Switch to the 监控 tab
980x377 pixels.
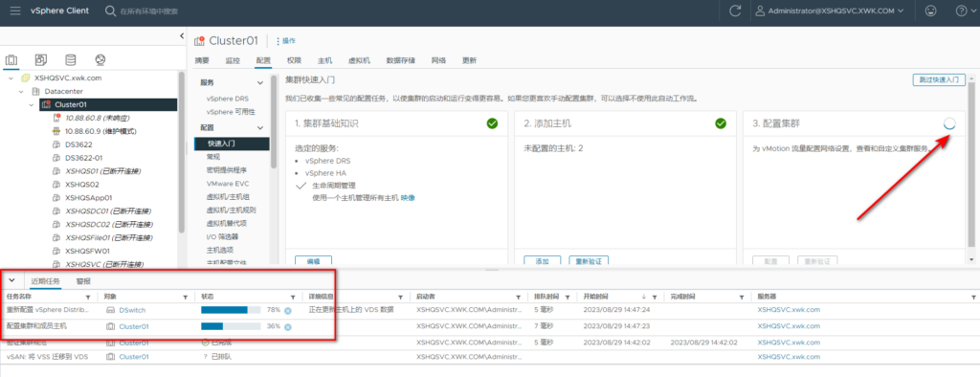[233, 60]
